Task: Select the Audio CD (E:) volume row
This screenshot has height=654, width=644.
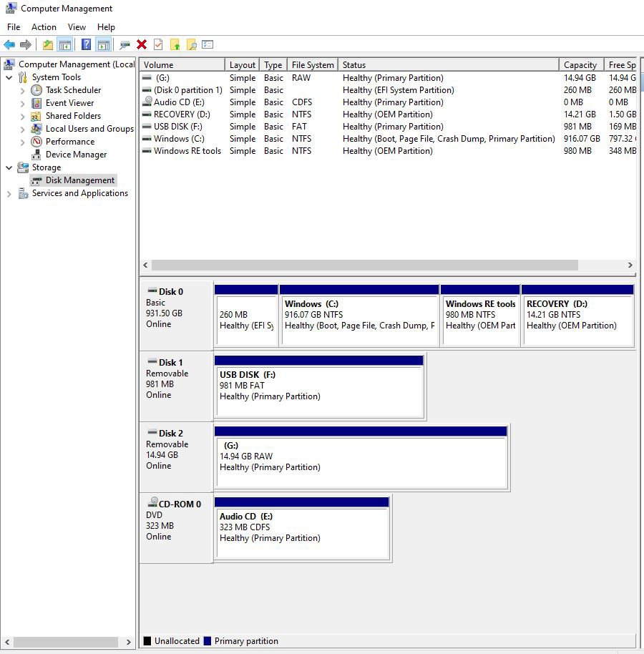Action: point(388,102)
